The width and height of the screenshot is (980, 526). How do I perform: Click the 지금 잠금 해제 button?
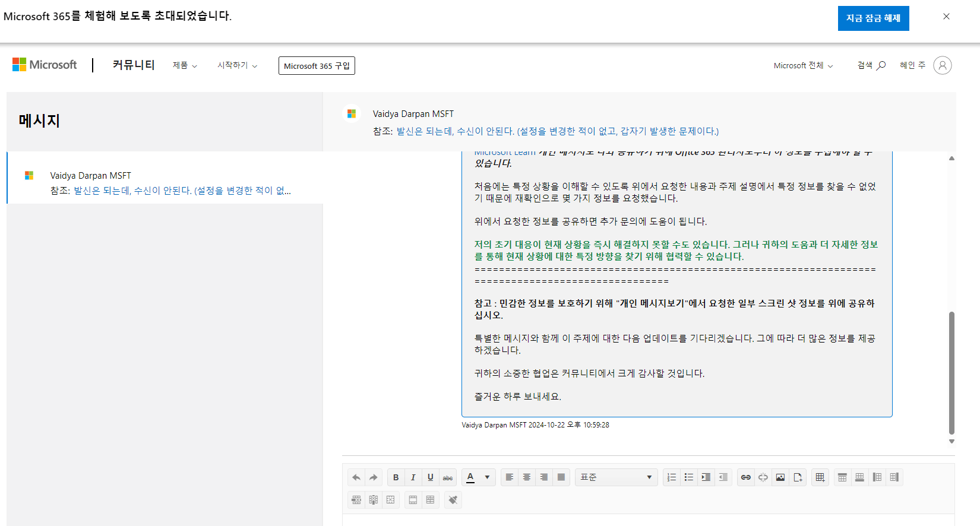pos(874,18)
